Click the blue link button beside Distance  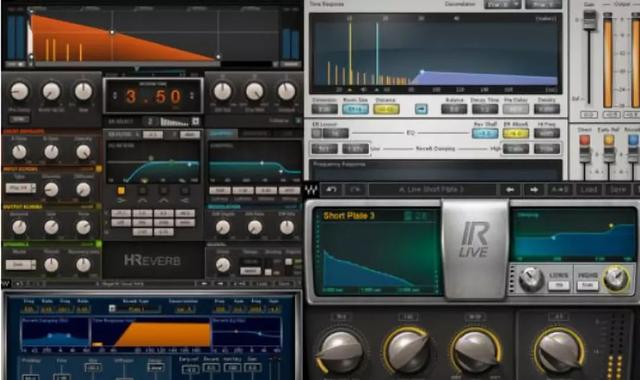click(x=421, y=109)
